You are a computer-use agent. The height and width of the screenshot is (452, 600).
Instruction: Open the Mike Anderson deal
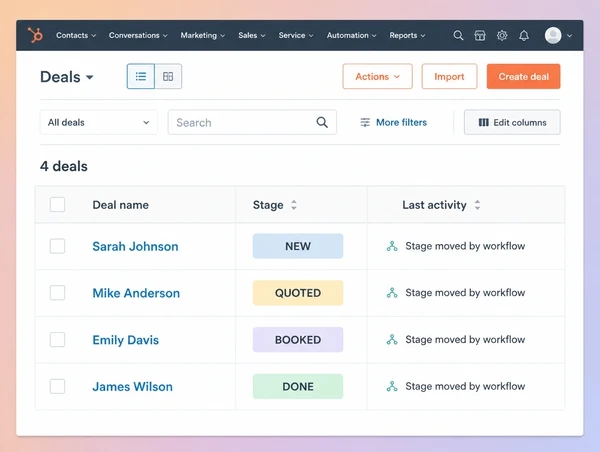(136, 293)
